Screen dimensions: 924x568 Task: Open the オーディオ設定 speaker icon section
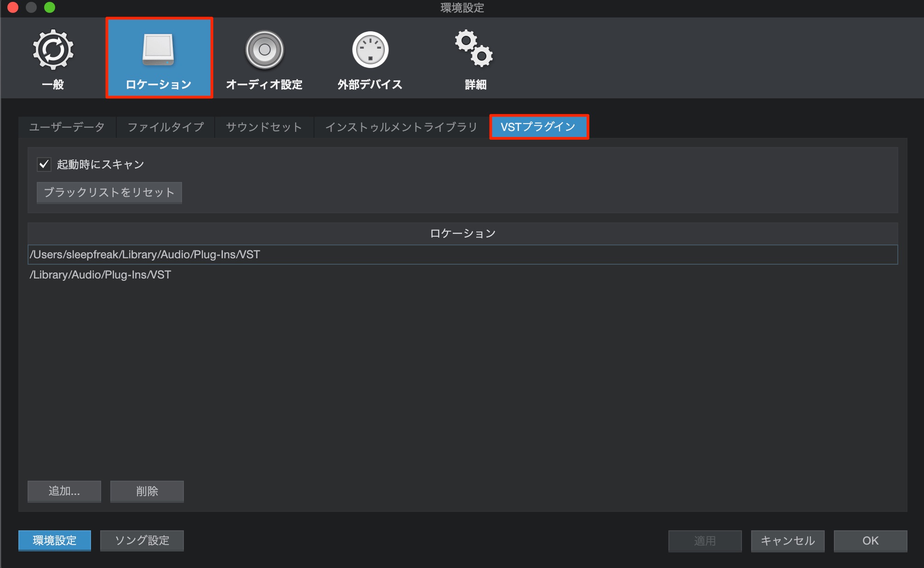[x=264, y=59]
